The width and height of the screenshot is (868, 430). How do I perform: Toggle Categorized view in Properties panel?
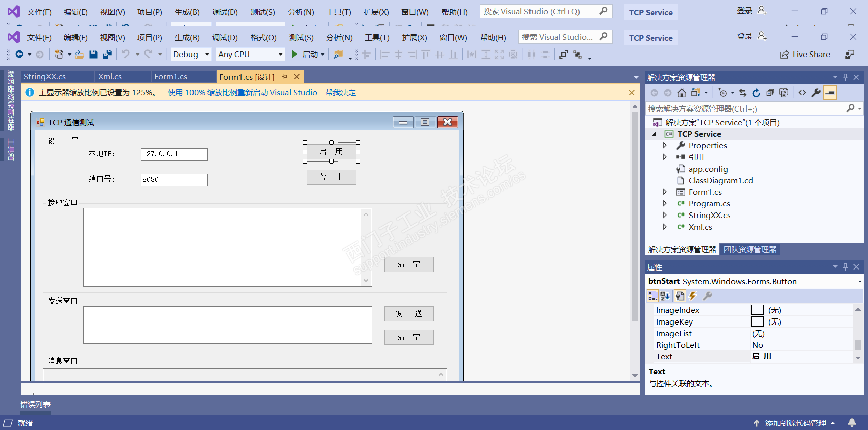click(653, 296)
